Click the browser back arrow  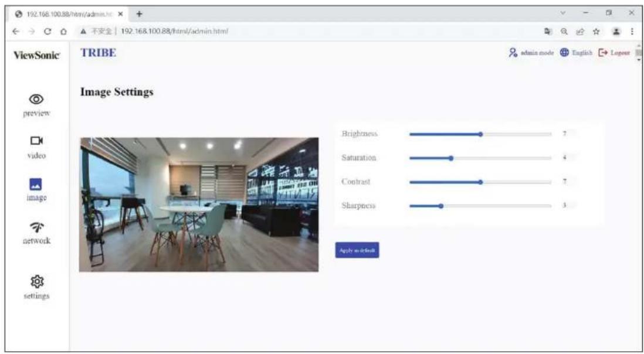point(15,30)
